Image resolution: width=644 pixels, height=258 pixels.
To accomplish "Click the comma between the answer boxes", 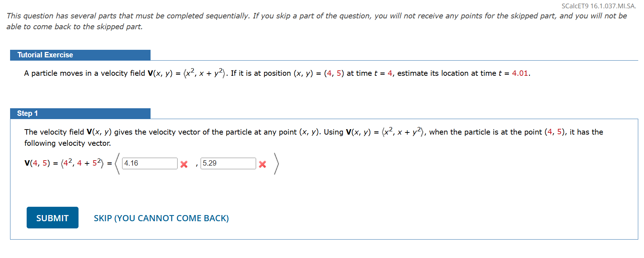I will pos(196,165).
